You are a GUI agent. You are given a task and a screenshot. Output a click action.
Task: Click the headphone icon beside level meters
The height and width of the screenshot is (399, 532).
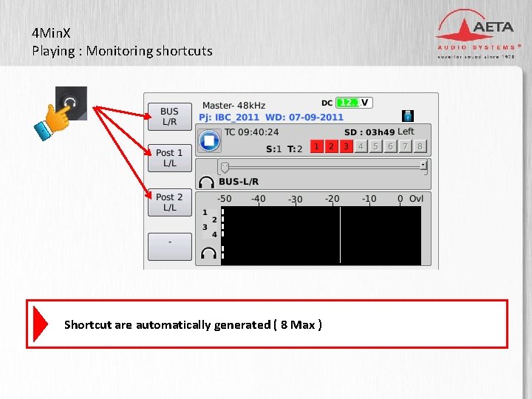pos(208,253)
